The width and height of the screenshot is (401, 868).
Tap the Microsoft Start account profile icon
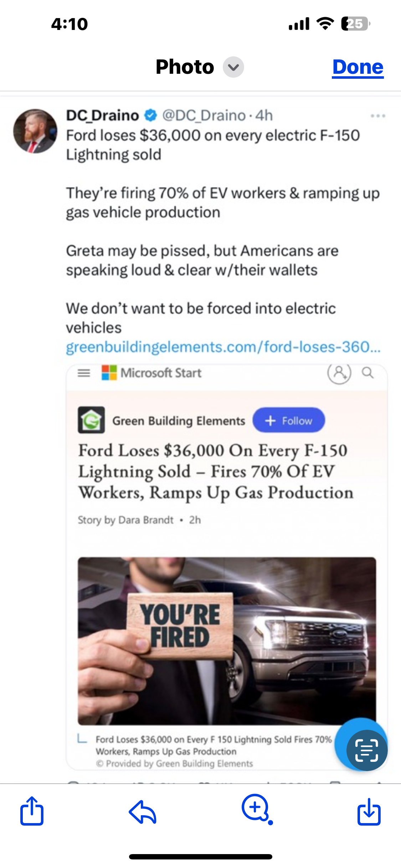tap(339, 373)
